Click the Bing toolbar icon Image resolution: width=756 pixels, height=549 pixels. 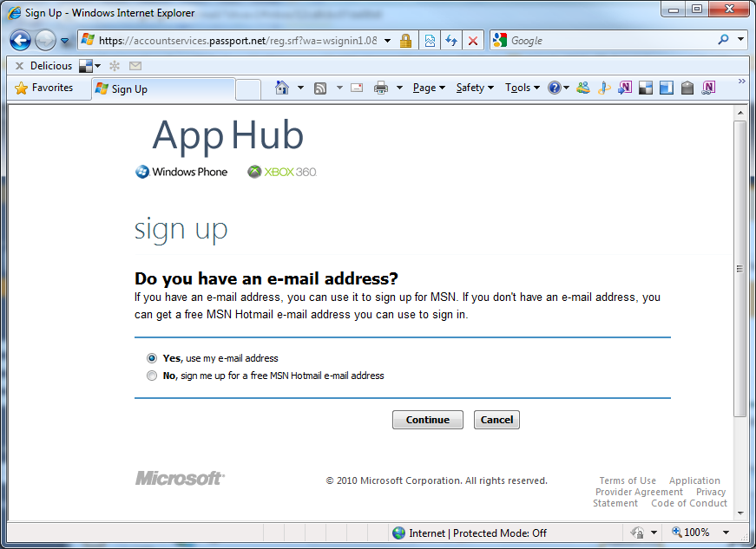point(603,88)
